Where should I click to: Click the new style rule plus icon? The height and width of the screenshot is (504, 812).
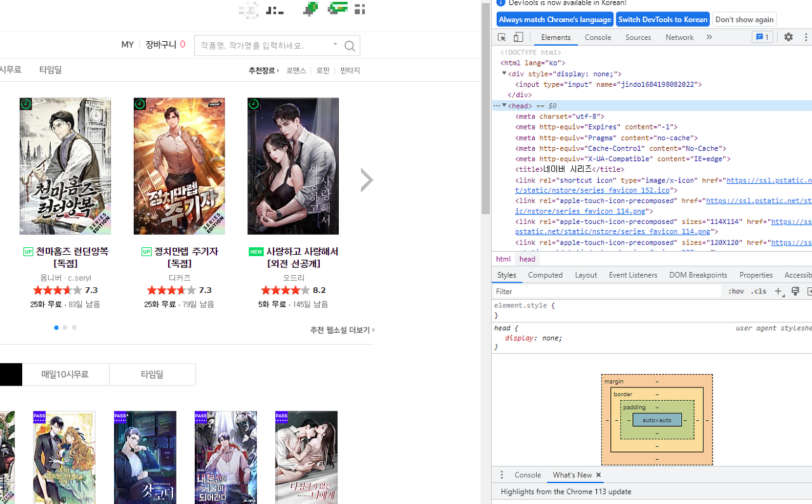(x=779, y=292)
